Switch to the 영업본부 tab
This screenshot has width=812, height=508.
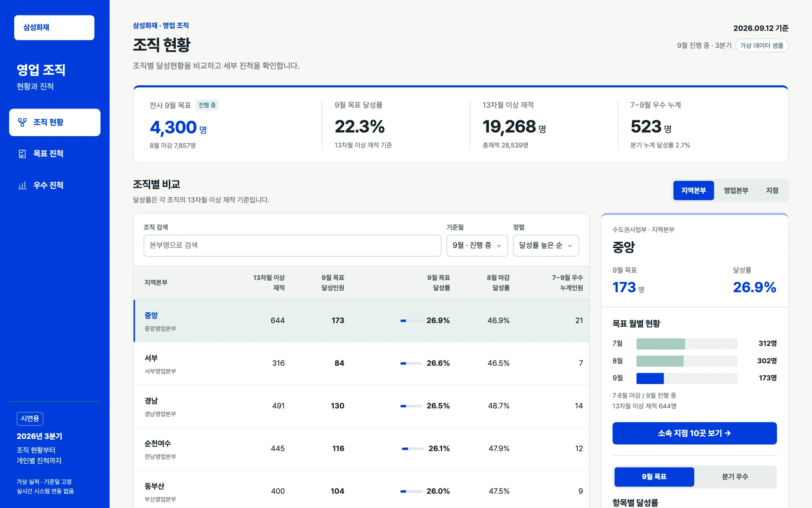coord(736,191)
